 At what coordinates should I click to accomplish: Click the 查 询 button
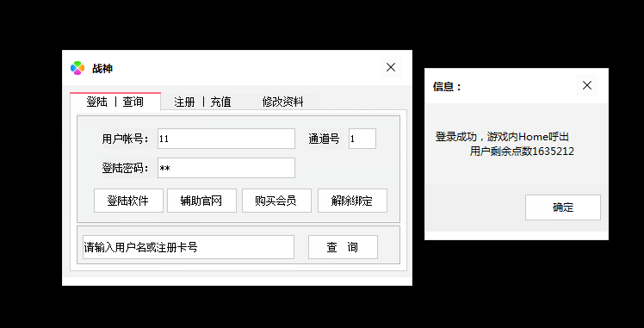click(x=343, y=247)
